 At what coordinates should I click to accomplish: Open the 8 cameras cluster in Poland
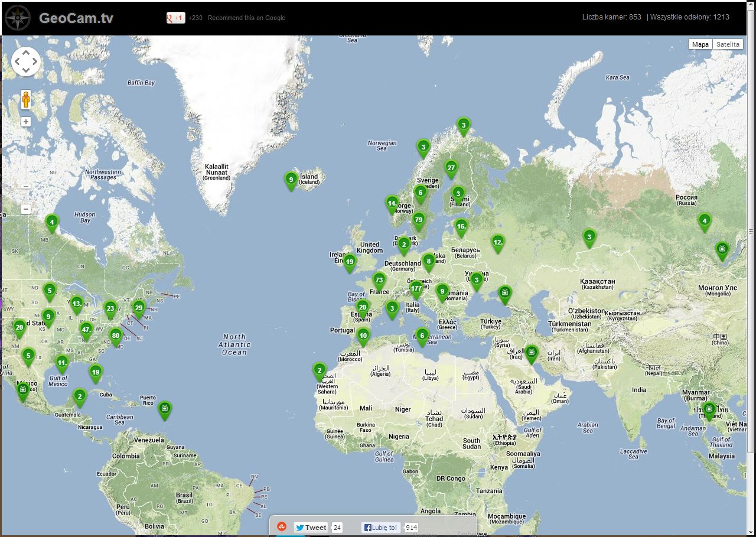click(x=429, y=262)
